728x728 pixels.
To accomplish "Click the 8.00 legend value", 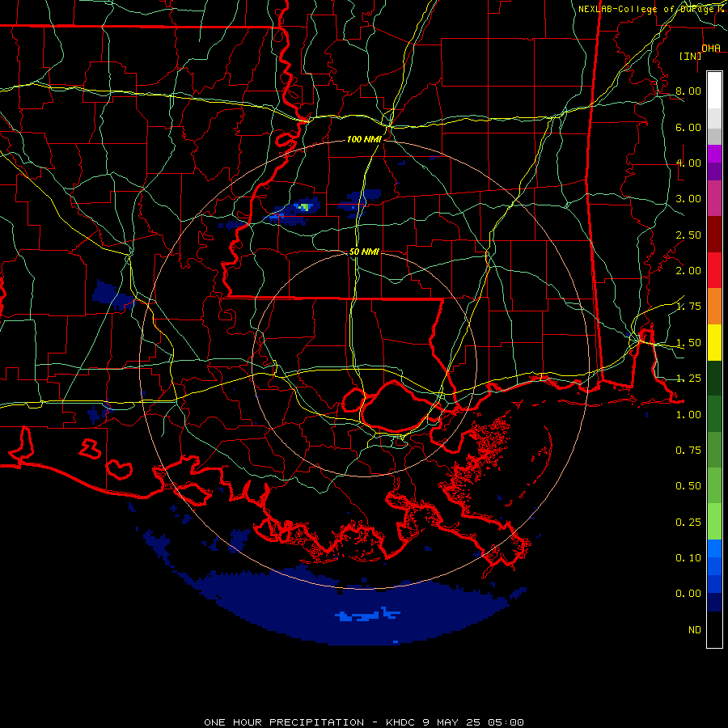I will pos(688,91).
